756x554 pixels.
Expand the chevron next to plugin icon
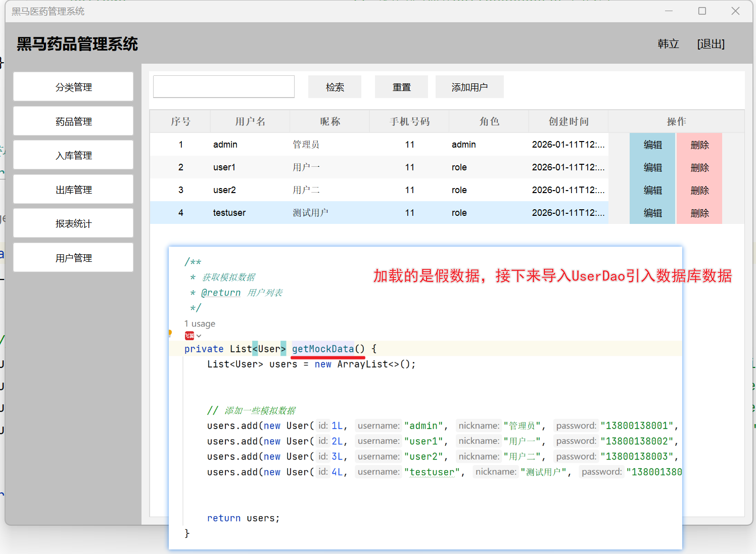(199, 336)
